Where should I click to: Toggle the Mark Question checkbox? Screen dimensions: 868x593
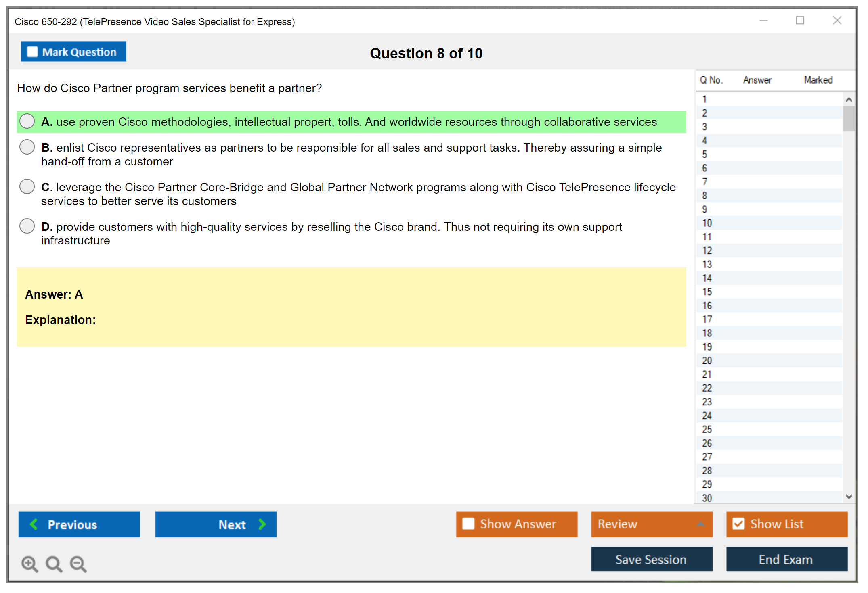[32, 52]
